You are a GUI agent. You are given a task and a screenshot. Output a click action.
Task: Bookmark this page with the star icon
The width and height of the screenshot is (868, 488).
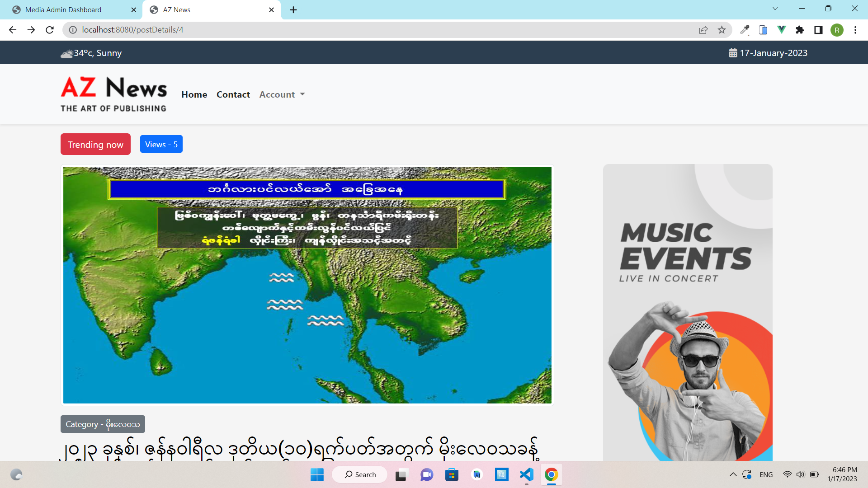coord(722,30)
